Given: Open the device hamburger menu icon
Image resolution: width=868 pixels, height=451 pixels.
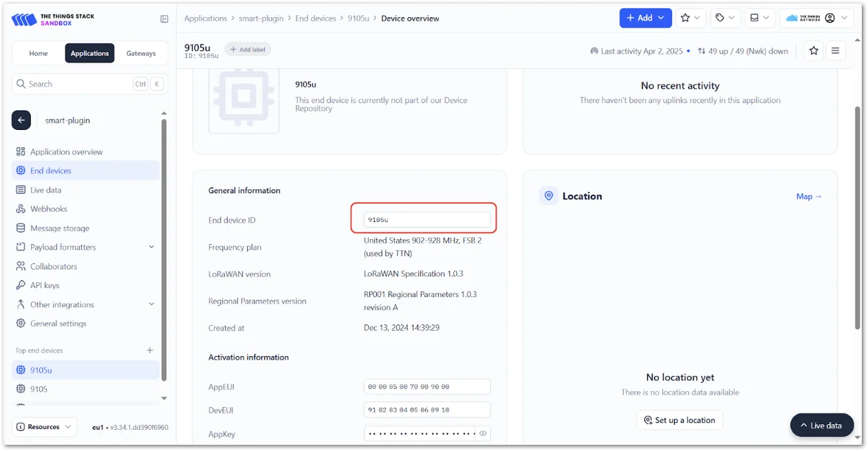Looking at the screenshot, I should pos(835,50).
